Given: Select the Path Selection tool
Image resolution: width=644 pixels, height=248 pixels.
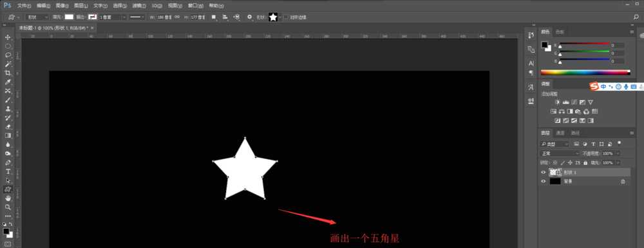Looking at the screenshot, I should (x=8, y=180).
